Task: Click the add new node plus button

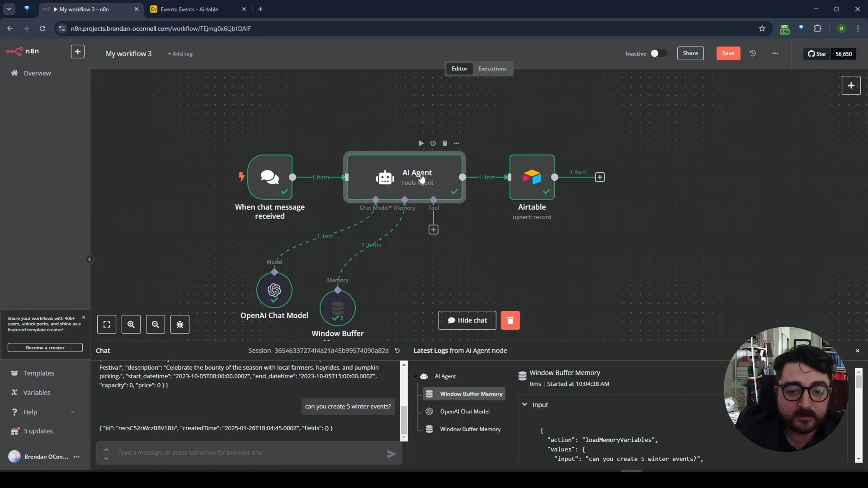Action: pyautogui.click(x=851, y=85)
